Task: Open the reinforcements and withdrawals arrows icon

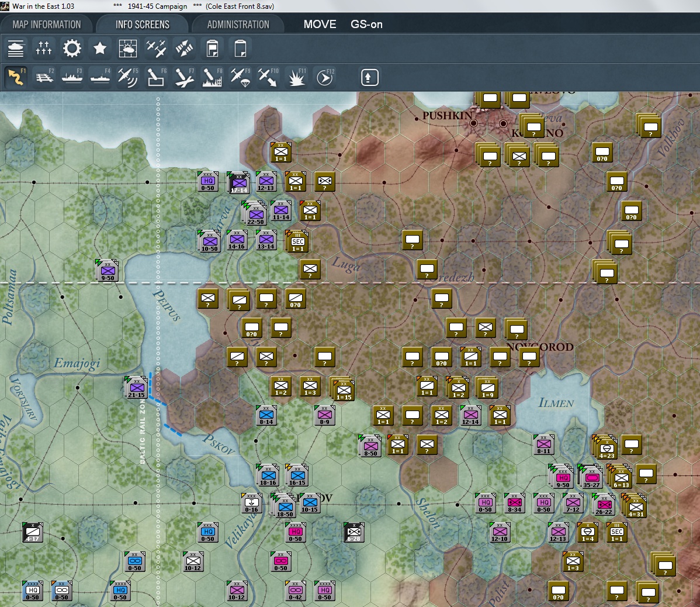Action: [x=185, y=49]
